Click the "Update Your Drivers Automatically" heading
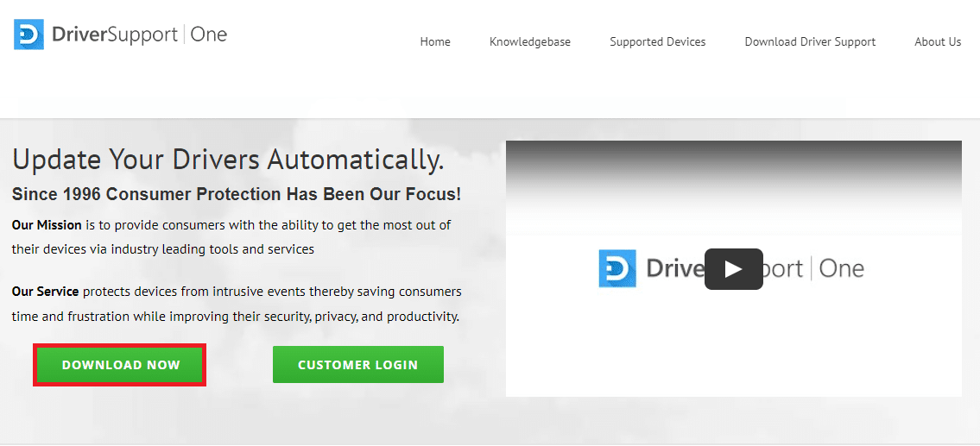 228,160
